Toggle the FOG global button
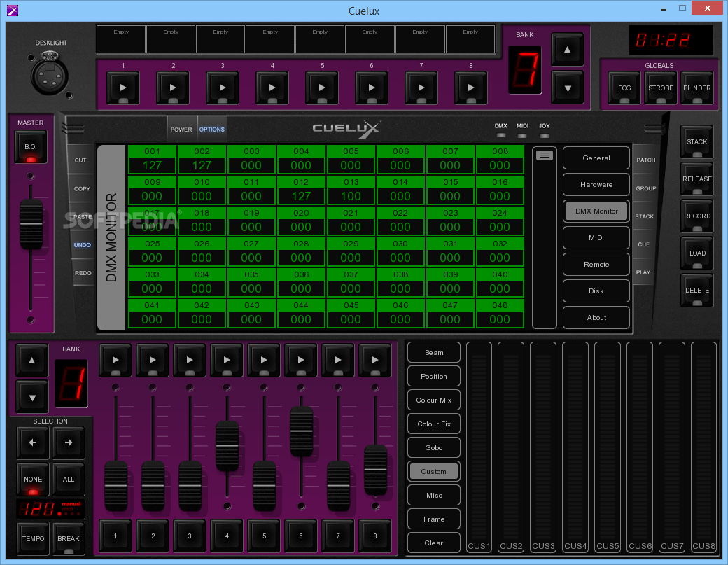 click(x=624, y=88)
